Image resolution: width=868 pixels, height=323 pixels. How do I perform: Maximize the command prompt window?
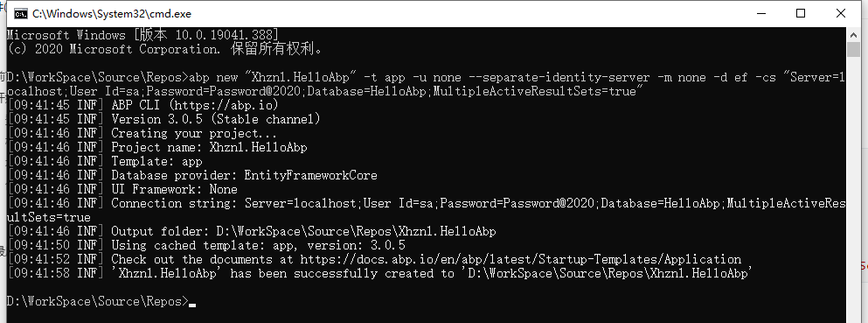coord(801,13)
